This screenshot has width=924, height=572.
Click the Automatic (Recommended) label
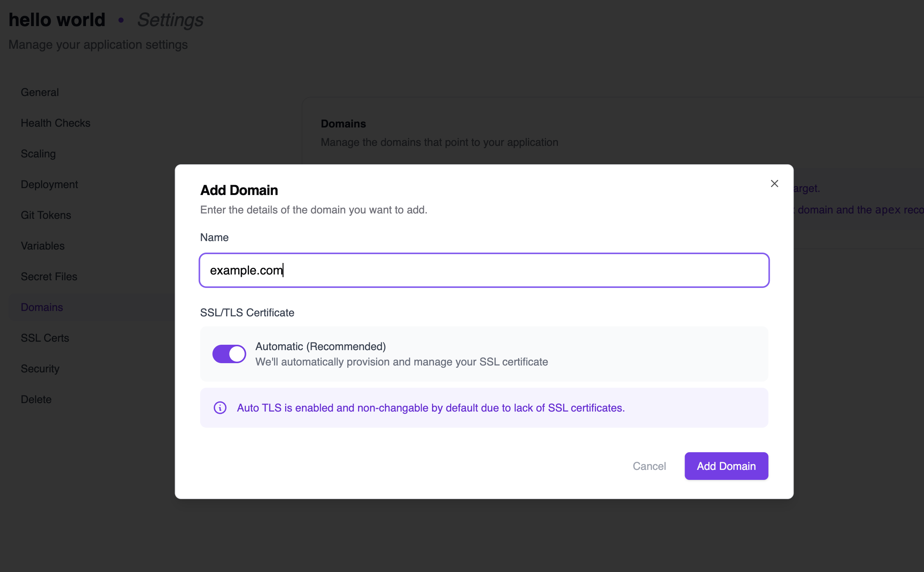tap(320, 346)
